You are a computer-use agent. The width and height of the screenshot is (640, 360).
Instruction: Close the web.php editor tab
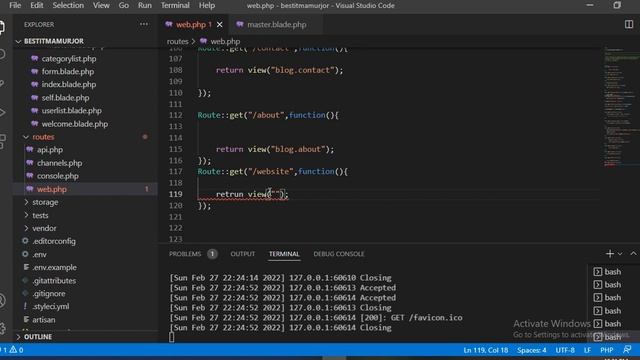pos(220,25)
